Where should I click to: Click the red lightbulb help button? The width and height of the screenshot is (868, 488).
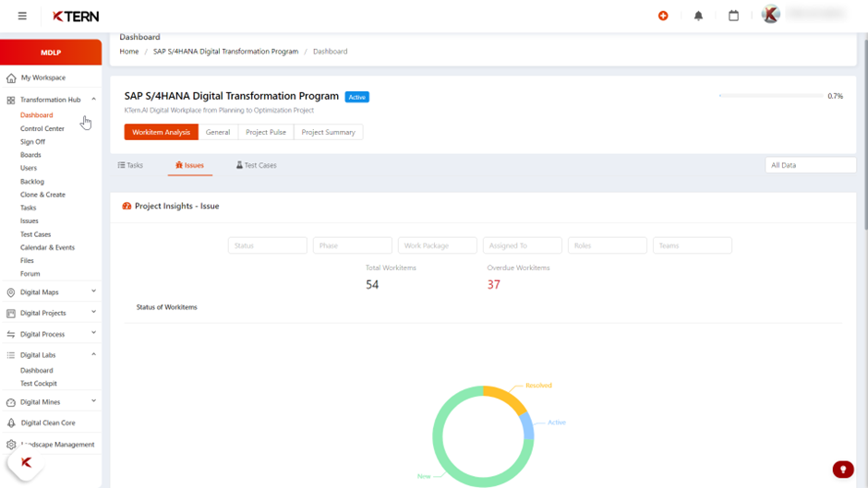843,470
